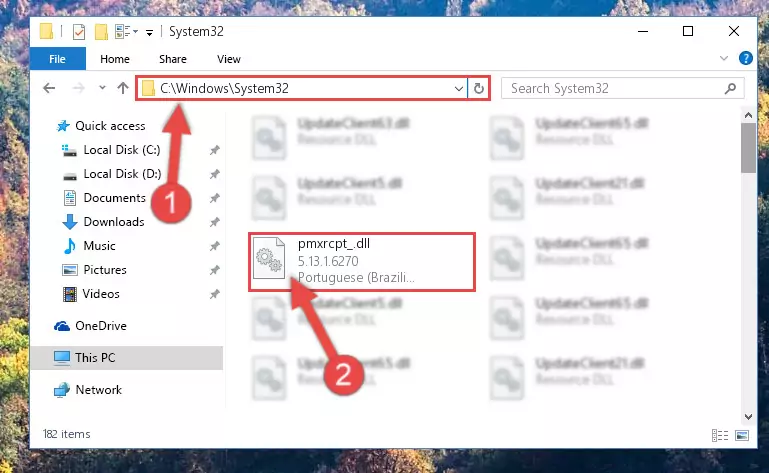Screen dimensions: 769x473
Task: Click the Back navigation arrow
Action: [49, 88]
